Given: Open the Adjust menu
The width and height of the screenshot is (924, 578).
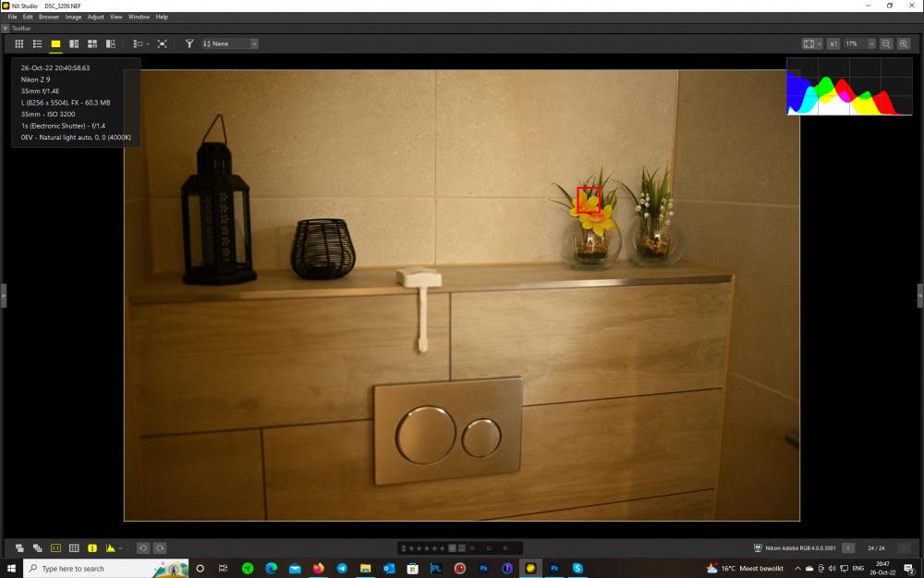Looking at the screenshot, I should [95, 17].
